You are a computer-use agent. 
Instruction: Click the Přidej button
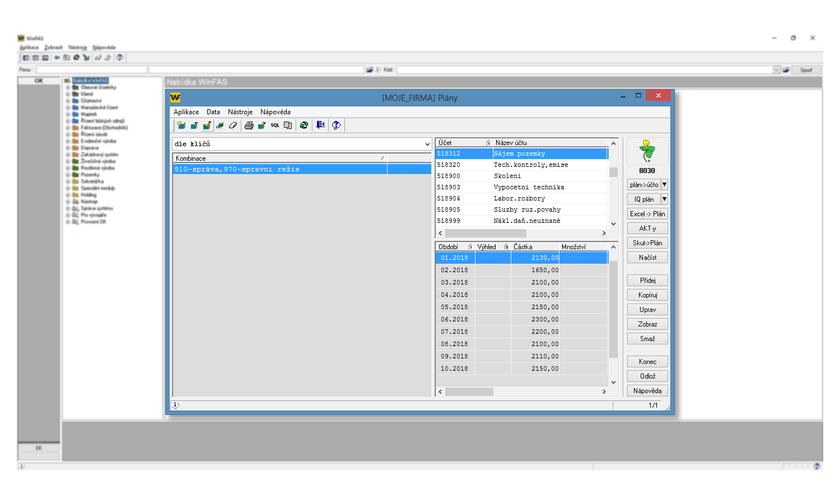pyautogui.click(x=647, y=281)
